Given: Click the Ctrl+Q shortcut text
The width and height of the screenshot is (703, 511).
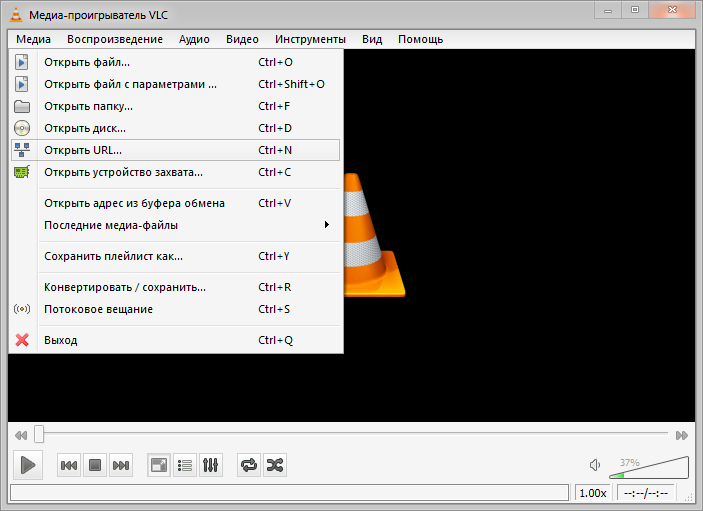Looking at the screenshot, I should 276,340.
